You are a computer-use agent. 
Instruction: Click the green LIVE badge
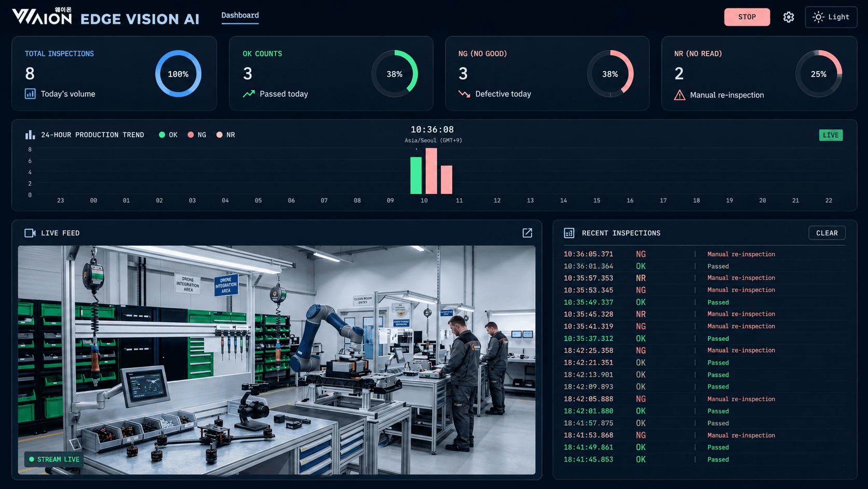click(831, 135)
